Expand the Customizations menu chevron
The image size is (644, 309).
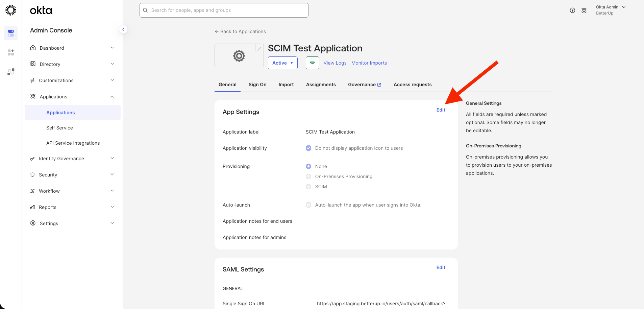pos(112,80)
